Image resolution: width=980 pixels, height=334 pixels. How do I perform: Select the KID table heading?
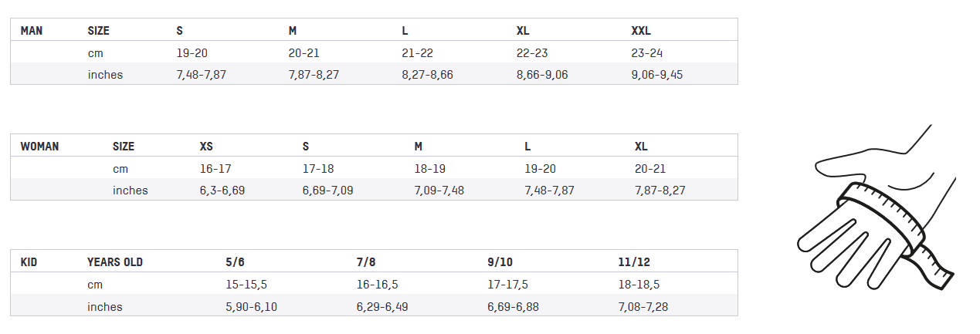coord(29,262)
